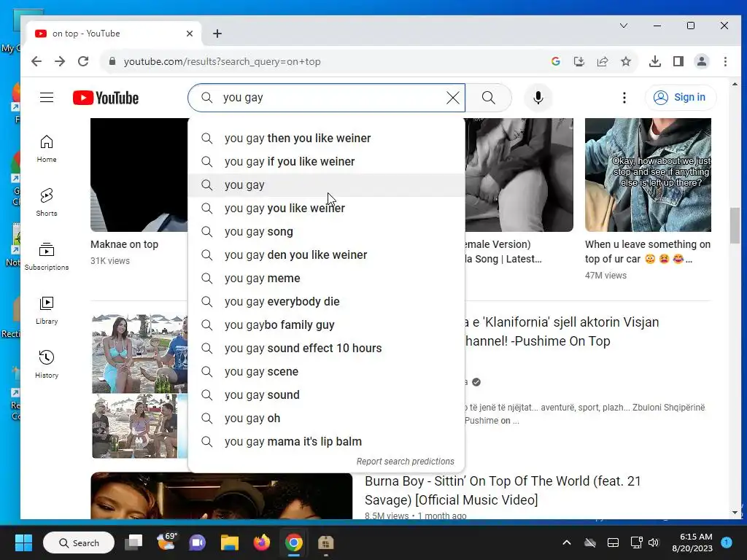
Task: Open Burna Boy Sittin' On Top video title
Action: coord(503,491)
